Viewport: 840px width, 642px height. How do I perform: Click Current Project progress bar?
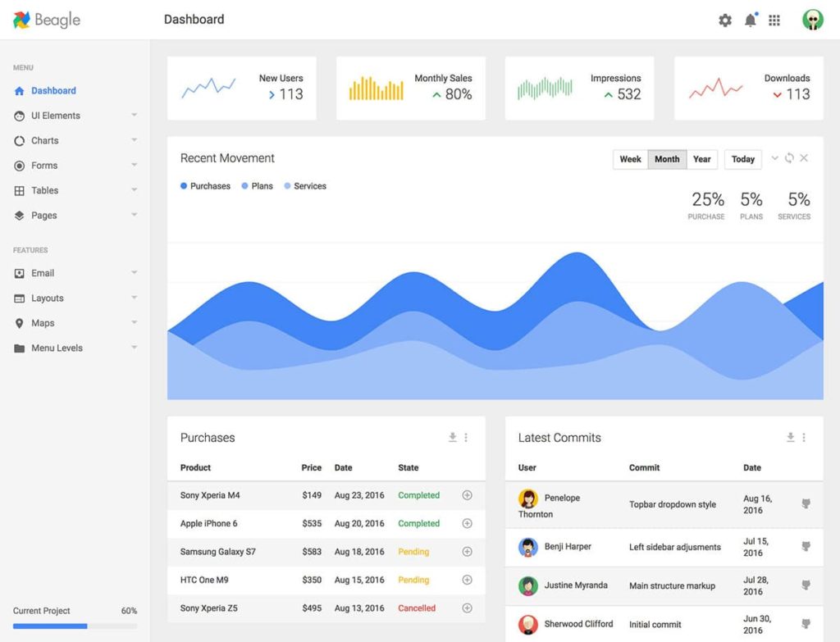75,626
